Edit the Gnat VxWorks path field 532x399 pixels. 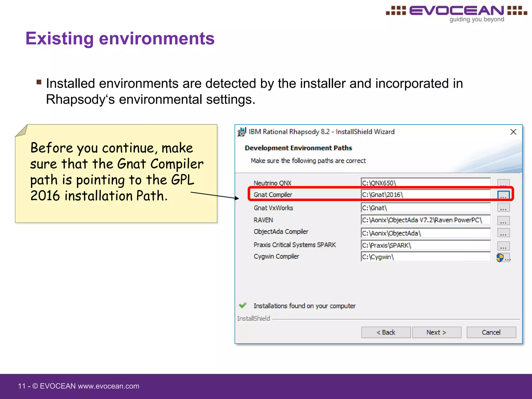(426, 208)
